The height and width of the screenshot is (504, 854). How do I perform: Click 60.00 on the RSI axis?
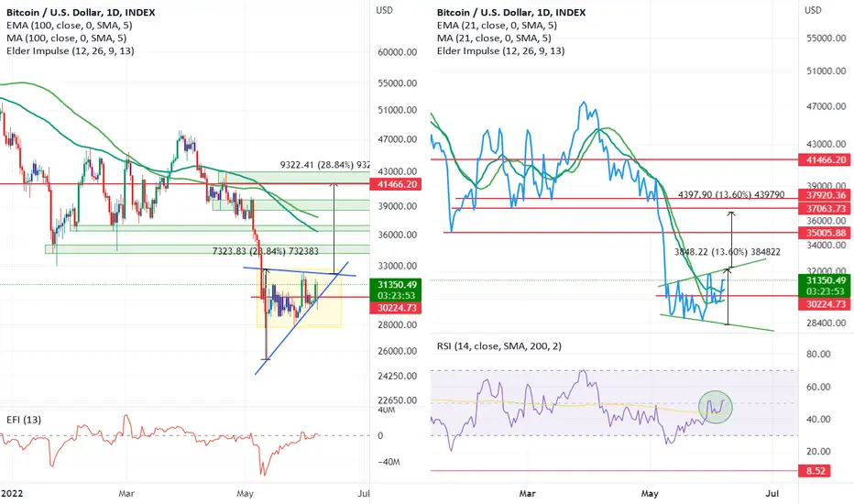[x=818, y=387]
